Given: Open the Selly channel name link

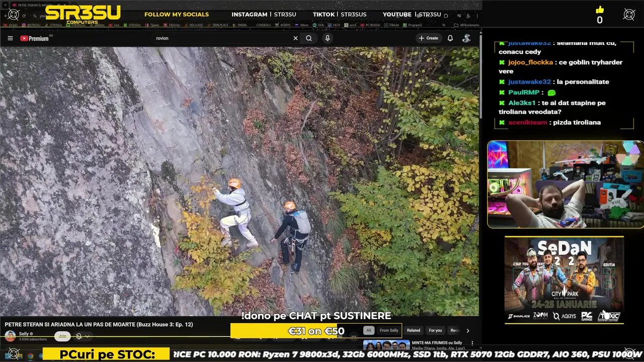Looking at the screenshot, I should [x=24, y=334].
